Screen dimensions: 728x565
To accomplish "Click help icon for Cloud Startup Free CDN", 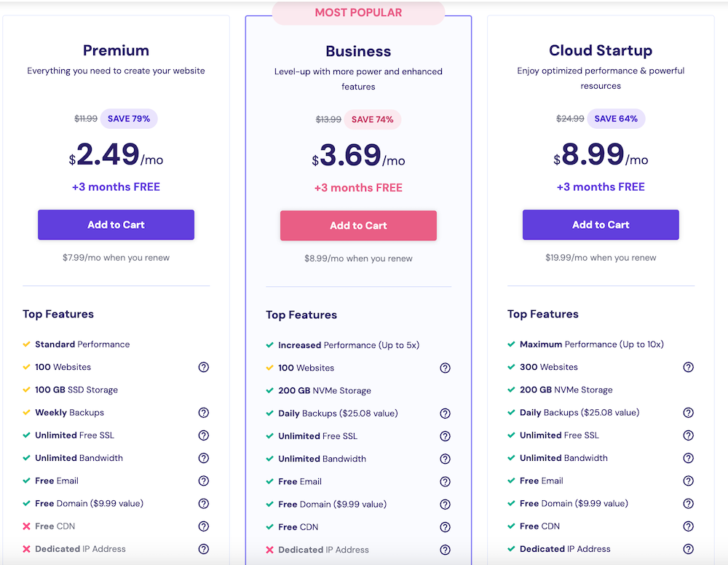I will (688, 526).
